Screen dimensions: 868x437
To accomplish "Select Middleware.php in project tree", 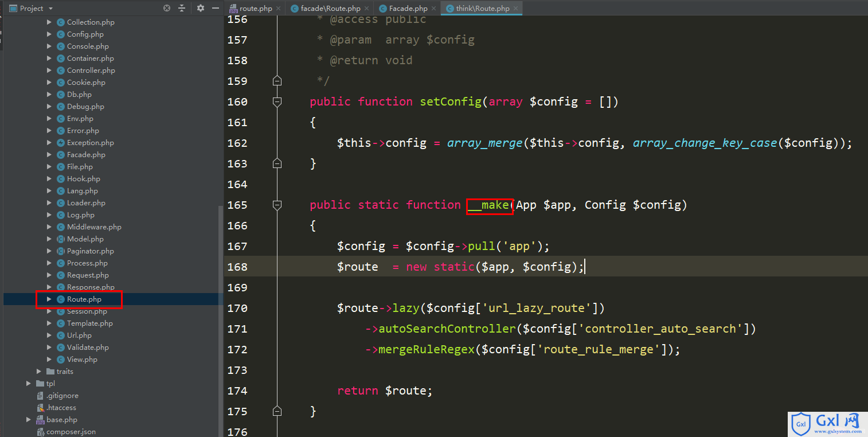I will [94, 227].
